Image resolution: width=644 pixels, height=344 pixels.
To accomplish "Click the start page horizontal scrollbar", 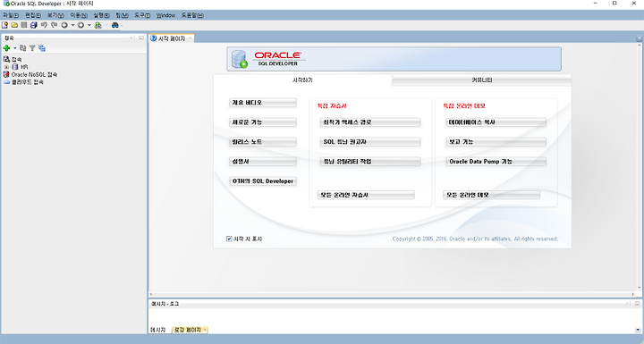I will coord(393,294).
